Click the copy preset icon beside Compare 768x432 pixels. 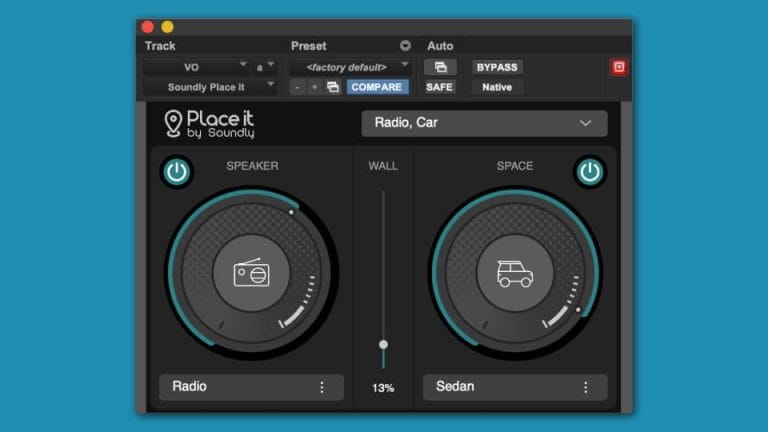point(333,87)
